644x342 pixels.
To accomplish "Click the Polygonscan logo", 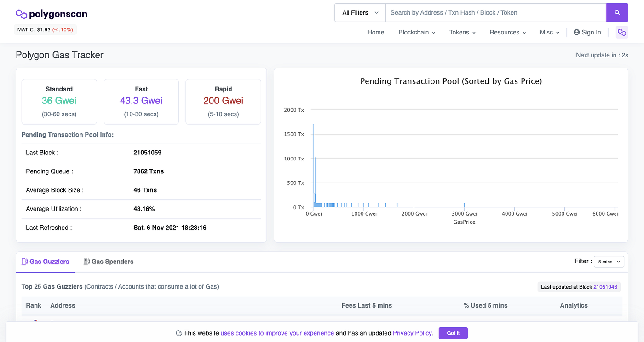I will pyautogui.click(x=52, y=14).
